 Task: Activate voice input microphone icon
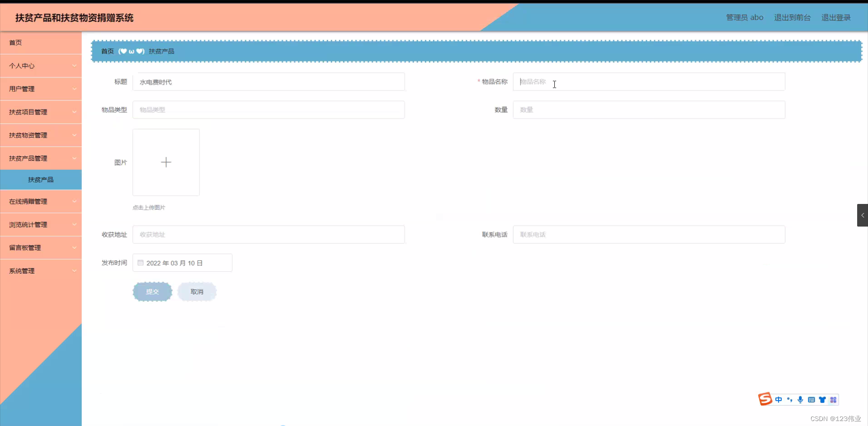coord(801,399)
